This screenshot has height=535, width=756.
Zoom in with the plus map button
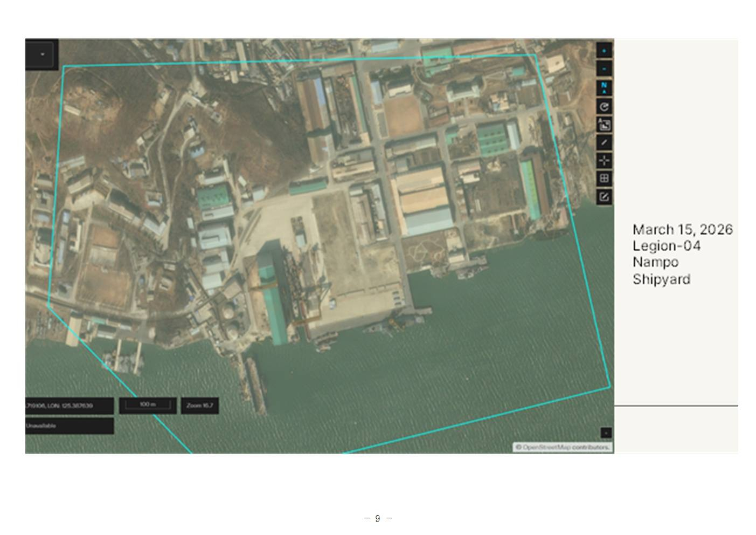(604, 51)
